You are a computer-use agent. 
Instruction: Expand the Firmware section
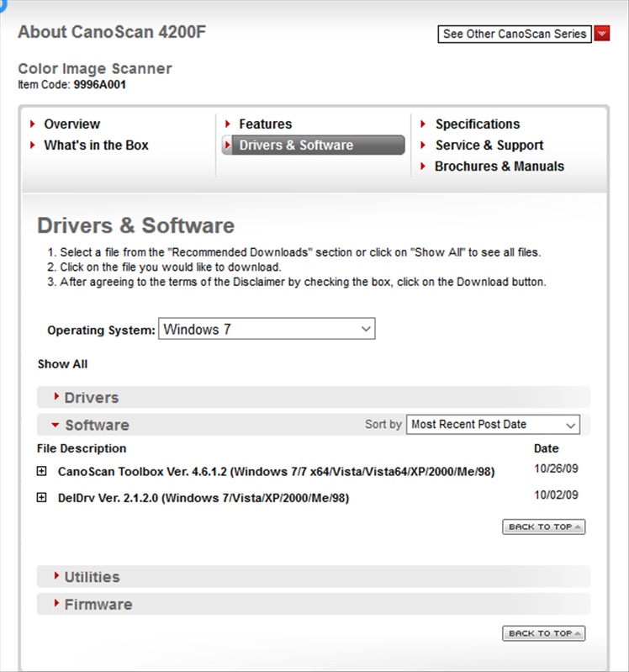click(x=98, y=605)
